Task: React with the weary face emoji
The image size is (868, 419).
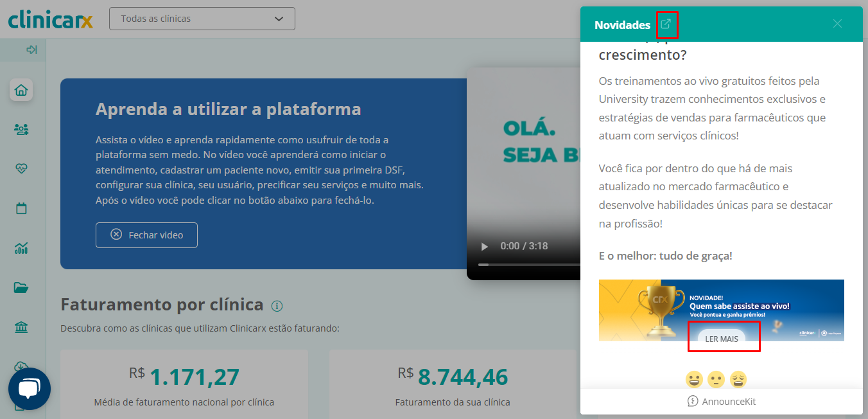Action: (738, 380)
